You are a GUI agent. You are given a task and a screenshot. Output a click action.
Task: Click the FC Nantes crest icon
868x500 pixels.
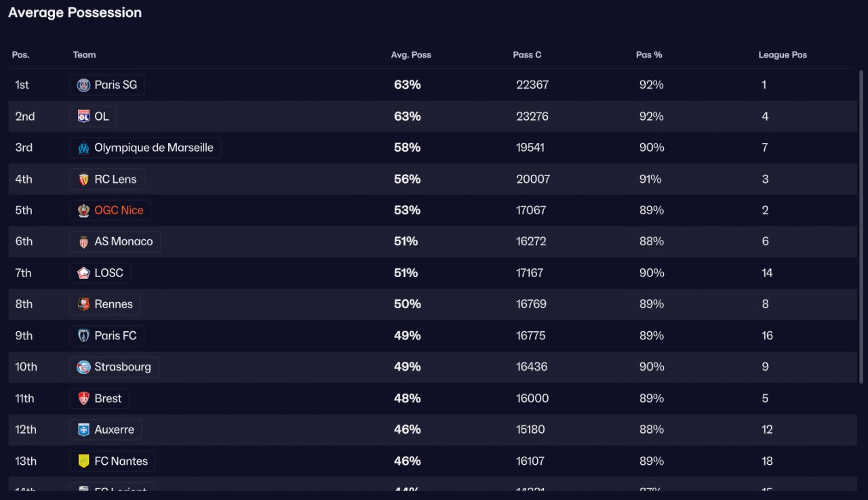point(83,461)
